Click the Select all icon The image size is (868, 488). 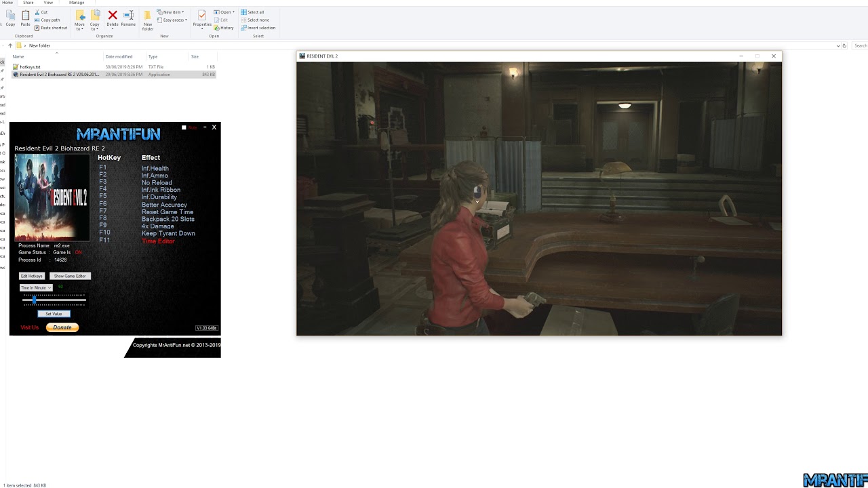pyautogui.click(x=243, y=12)
